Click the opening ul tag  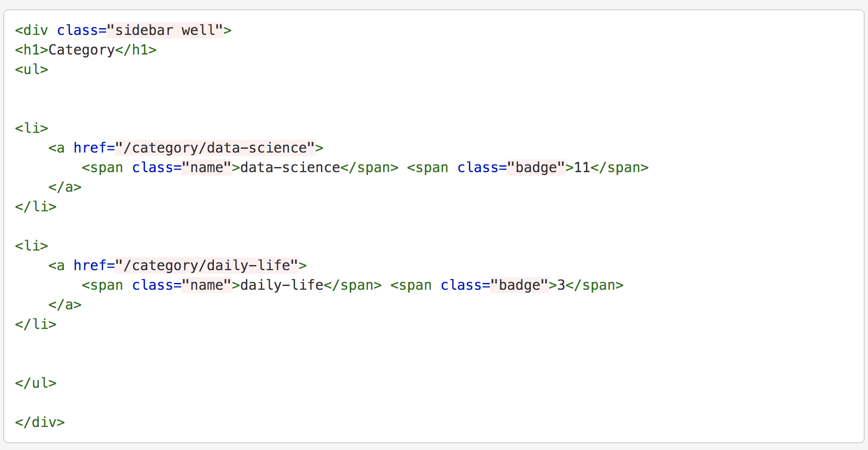point(32,69)
